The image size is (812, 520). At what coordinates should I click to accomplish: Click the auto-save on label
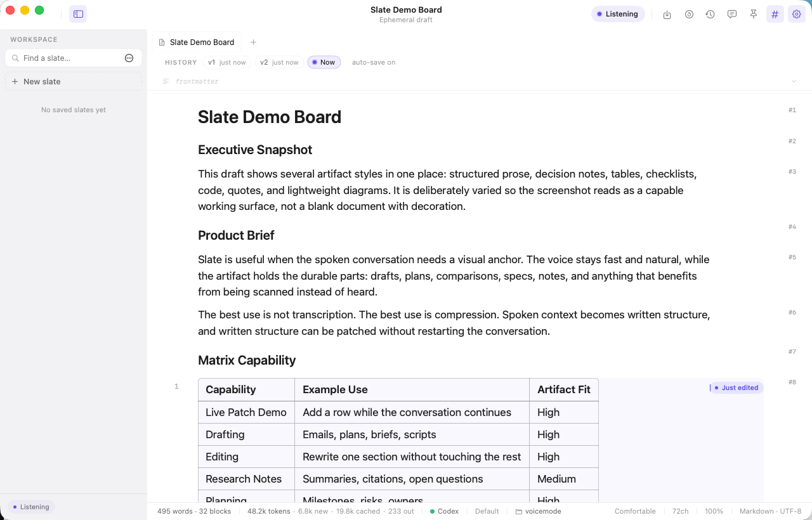coord(374,62)
